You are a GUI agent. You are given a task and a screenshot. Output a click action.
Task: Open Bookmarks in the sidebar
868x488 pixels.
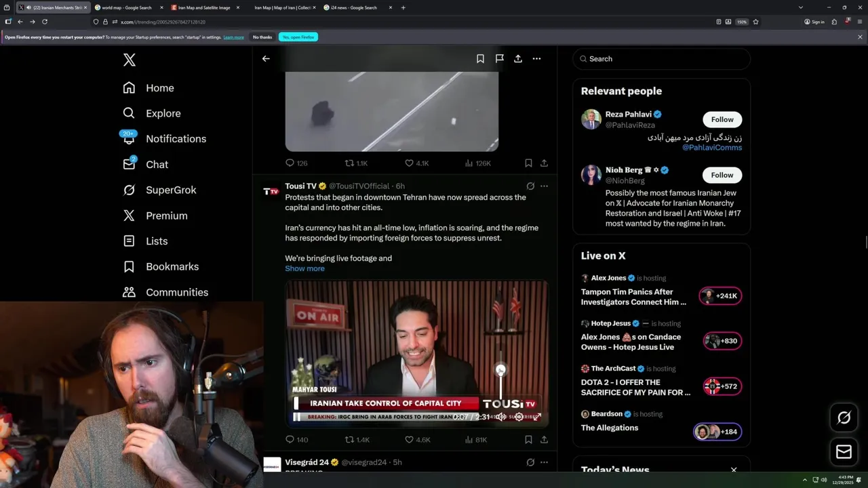161,266
